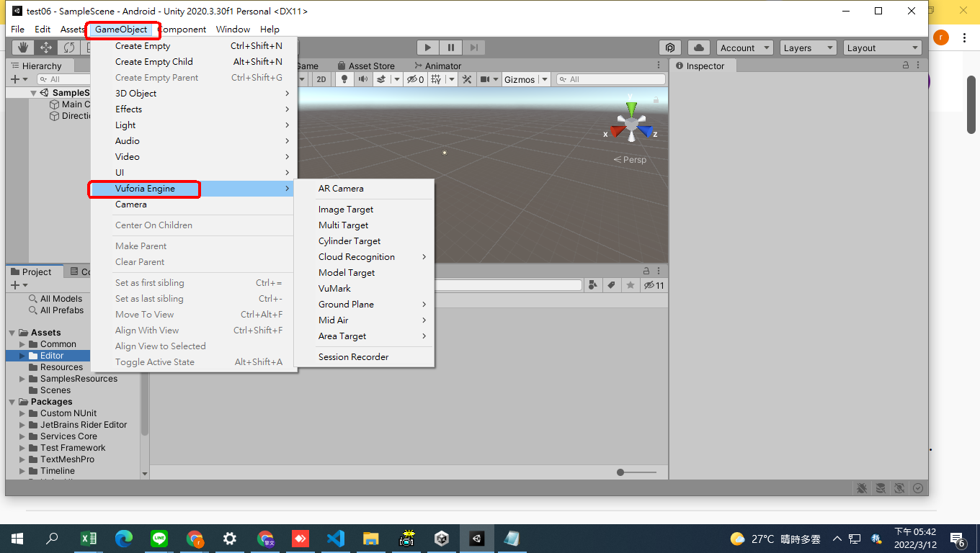
Task: Expand the Common folder arrow
Action: [x=22, y=344]
